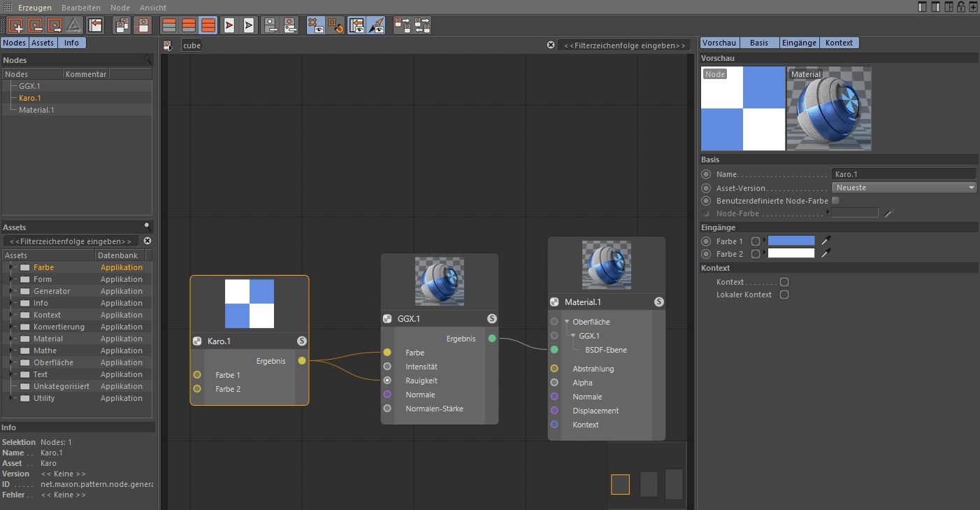The image size is (980, 510).
Task: Clear the node editor filter field
Action: [551, 45]
